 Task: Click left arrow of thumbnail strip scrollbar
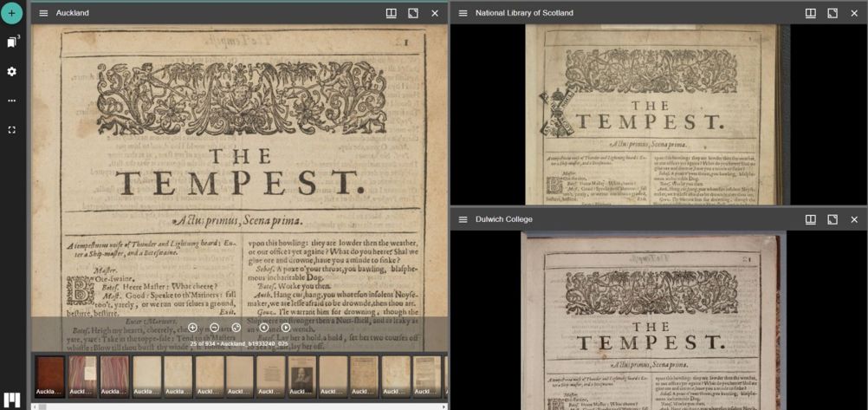point(35,407)
